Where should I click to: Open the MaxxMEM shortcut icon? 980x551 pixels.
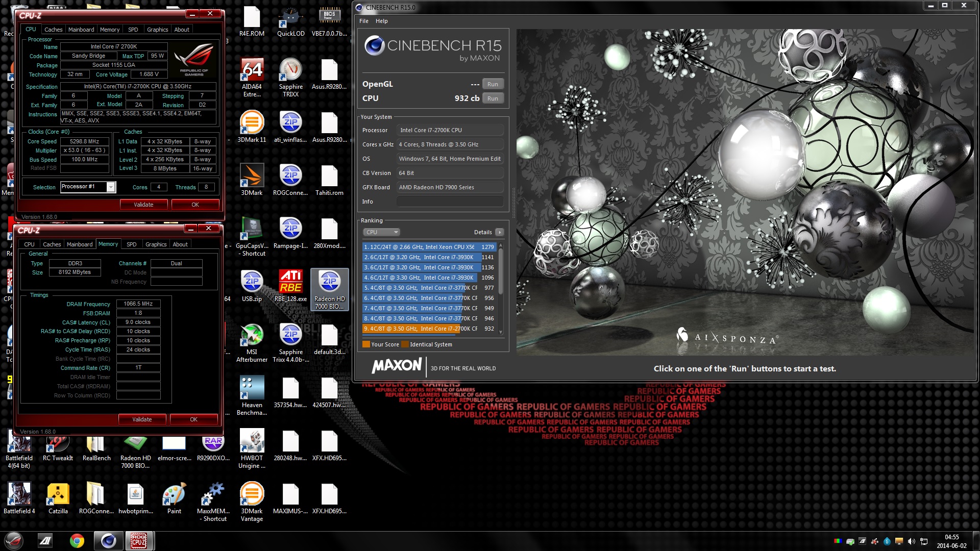click(213, 502)
